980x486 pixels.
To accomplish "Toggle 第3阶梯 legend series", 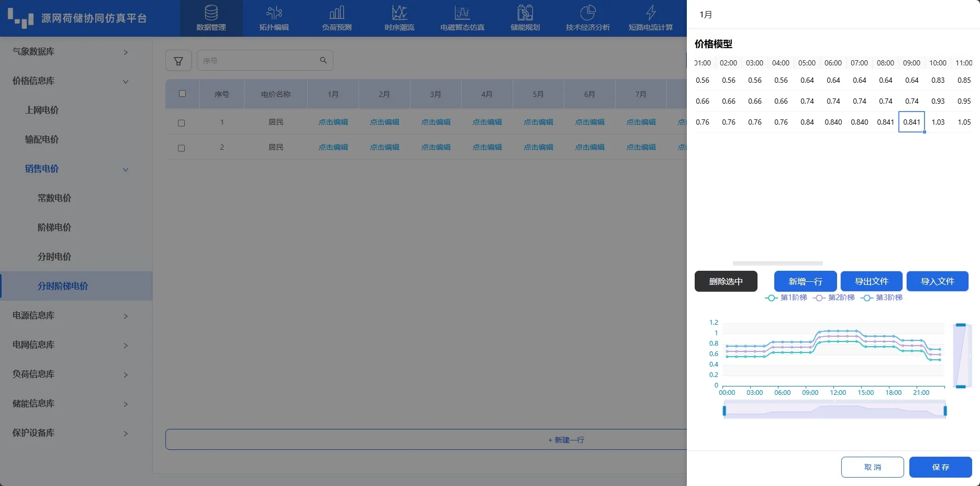I will point(882,297).
